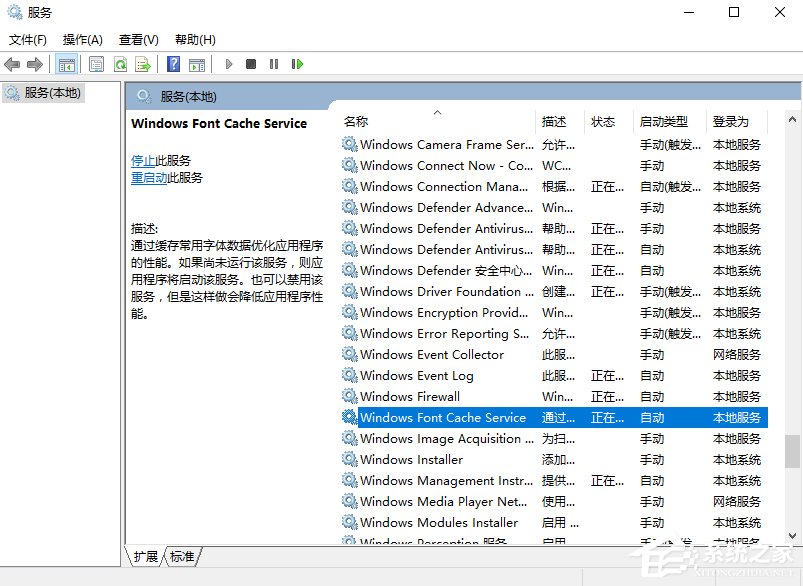Start the service using the play icon
This screenshot has width=803, height=586.
click(229, 63)
